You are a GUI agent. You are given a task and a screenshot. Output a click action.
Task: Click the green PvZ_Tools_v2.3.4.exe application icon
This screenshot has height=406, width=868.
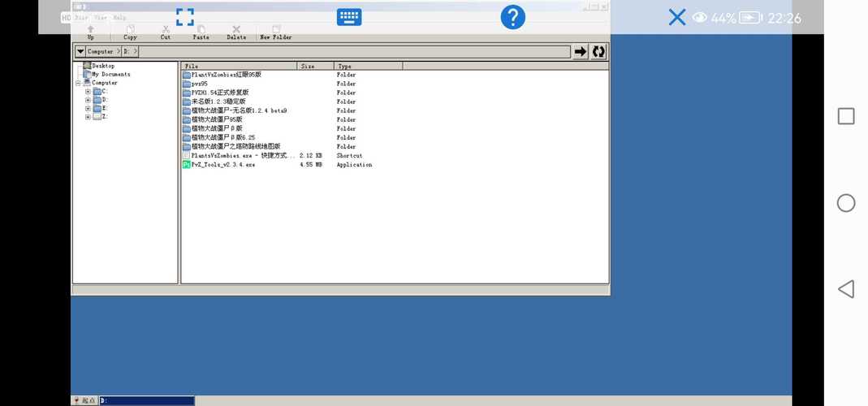(x=187, y=165)
